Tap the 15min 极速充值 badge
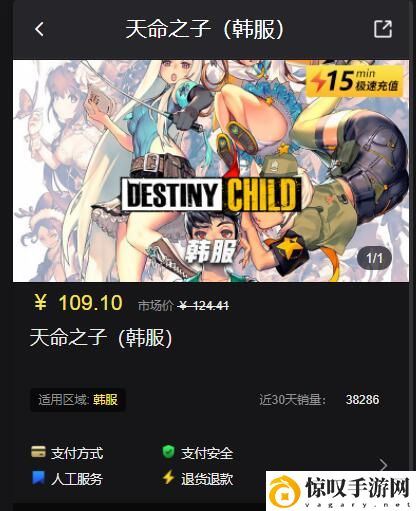Screen dimensions: 416x511 355,81
